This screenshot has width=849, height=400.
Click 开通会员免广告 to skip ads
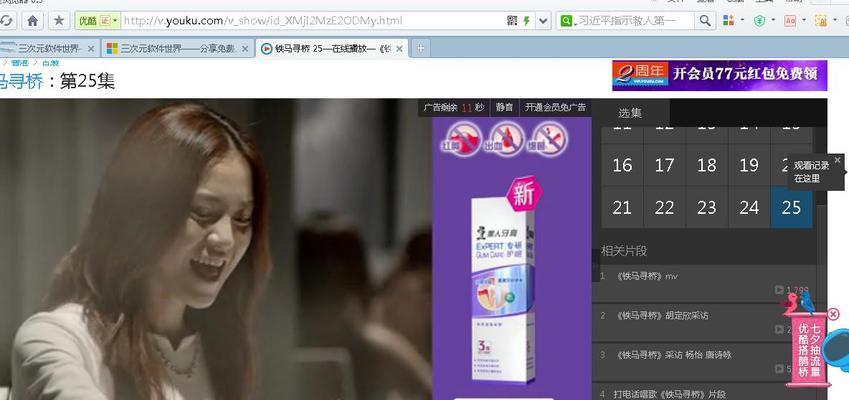556,107
